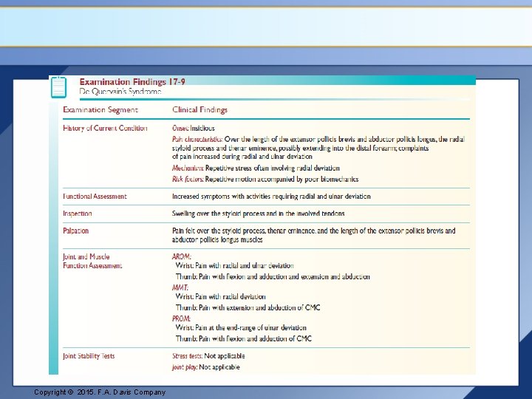Click 'Swelling over the styloid process' text
Image resolution: width=532 pixels, height=399 pixels.
[x=258, y=214]
